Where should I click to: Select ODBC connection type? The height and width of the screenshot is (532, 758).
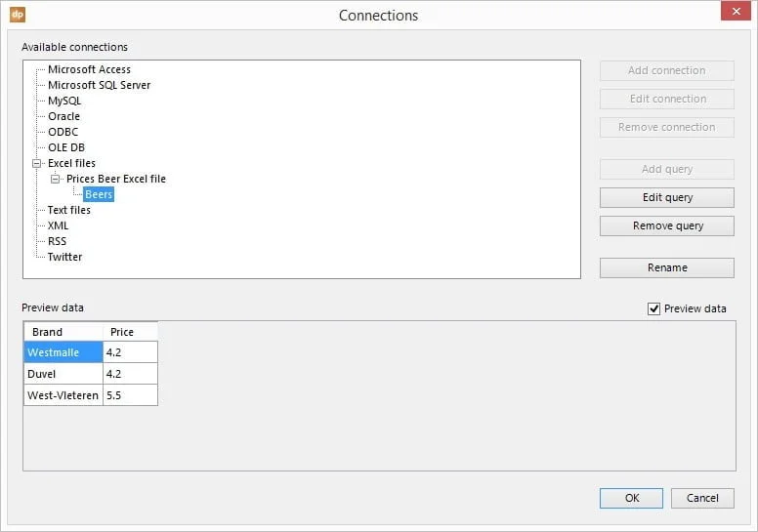coord(63,132)
